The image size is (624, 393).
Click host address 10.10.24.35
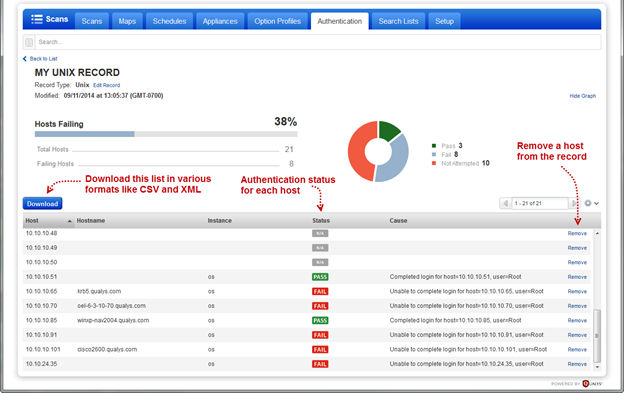41,364
